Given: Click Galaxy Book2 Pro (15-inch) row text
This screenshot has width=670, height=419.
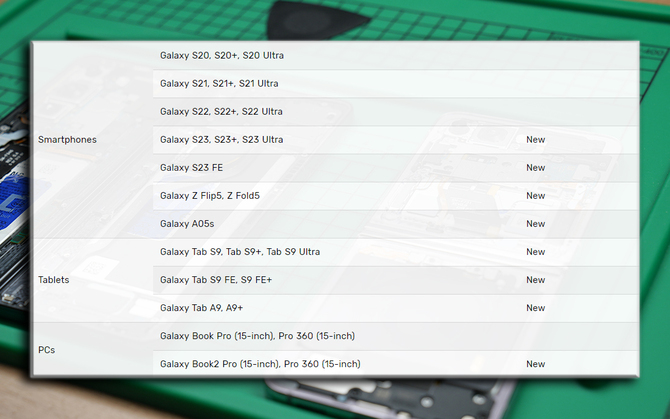Looking at the screenshot, I should pyautogui.click(x=260, y=364).
